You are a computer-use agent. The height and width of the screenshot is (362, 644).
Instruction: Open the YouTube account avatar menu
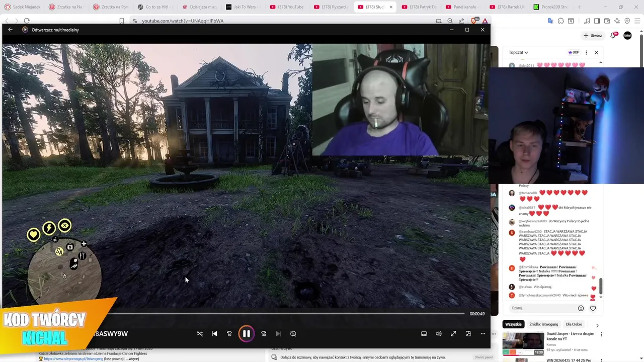tap(627, 36)
